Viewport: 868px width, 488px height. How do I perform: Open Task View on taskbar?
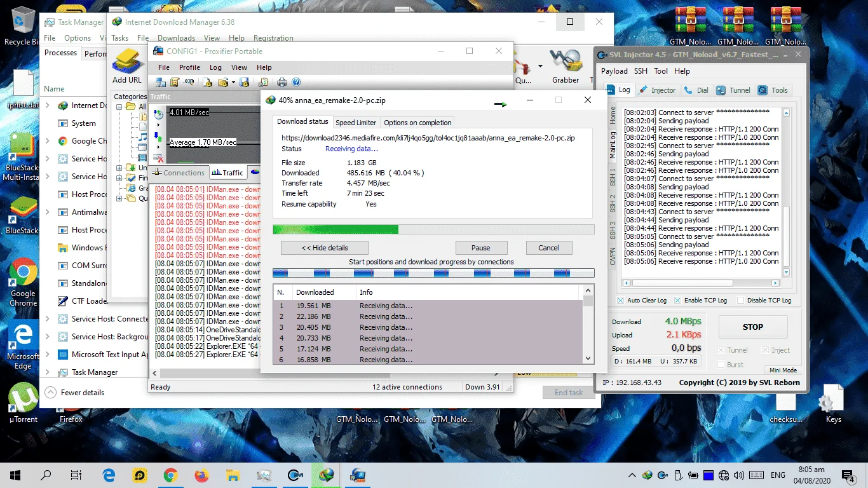click(76, 475)
